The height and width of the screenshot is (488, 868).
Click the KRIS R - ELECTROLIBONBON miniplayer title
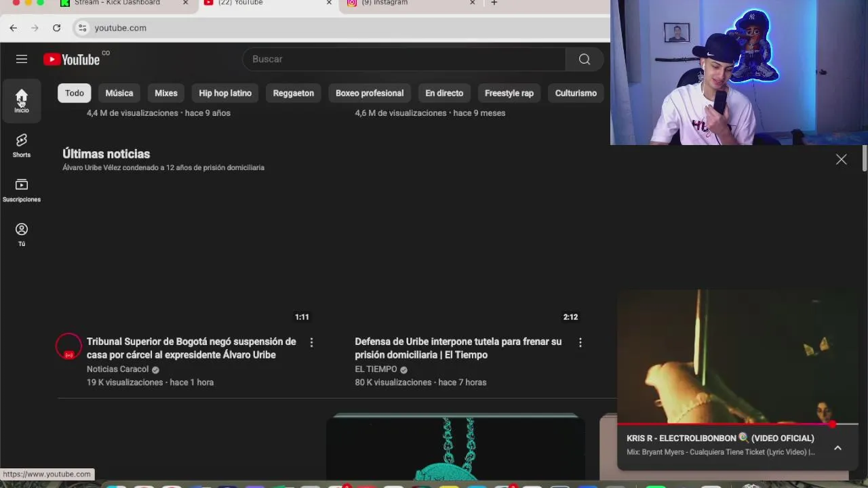pyautogui.click(x=720, y=439)
